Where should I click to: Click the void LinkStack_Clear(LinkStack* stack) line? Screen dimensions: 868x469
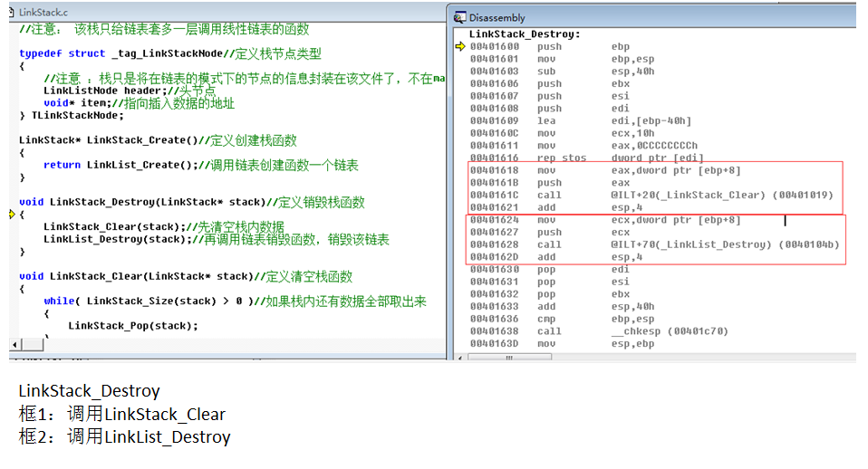click(x=186, y=276)
